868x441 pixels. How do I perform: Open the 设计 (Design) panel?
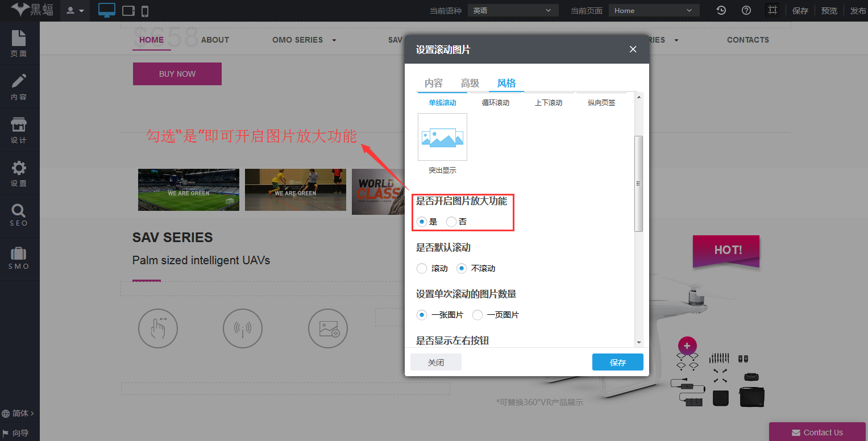coord(19,130)
